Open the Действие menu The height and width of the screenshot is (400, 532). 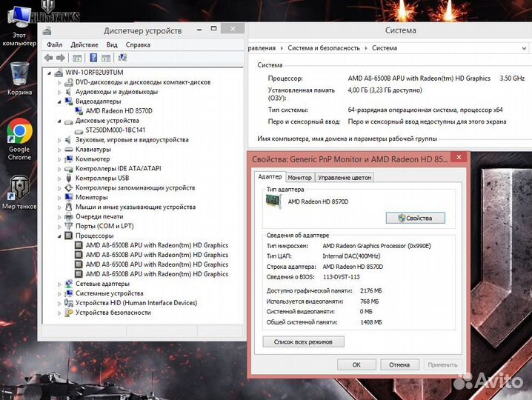84,44
